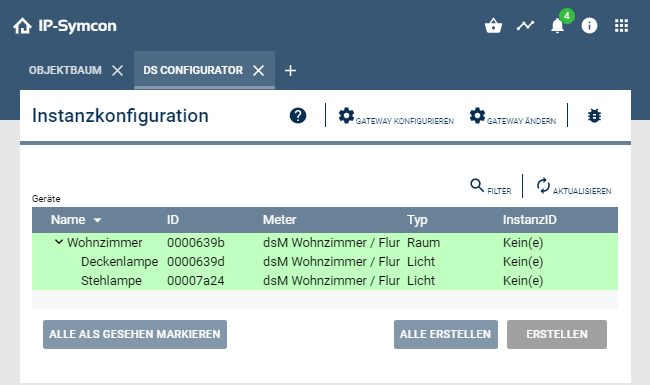The height and width of the screenshot is (385, 650).
Task: Collapse the Wohnzimmer tree row chevron
Action: click(x=59, y=242)
